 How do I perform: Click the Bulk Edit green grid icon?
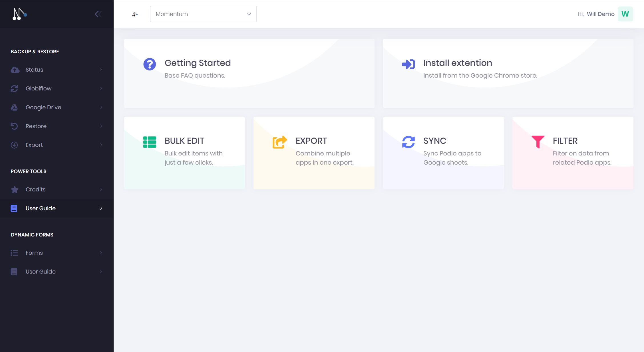(150, 142)
